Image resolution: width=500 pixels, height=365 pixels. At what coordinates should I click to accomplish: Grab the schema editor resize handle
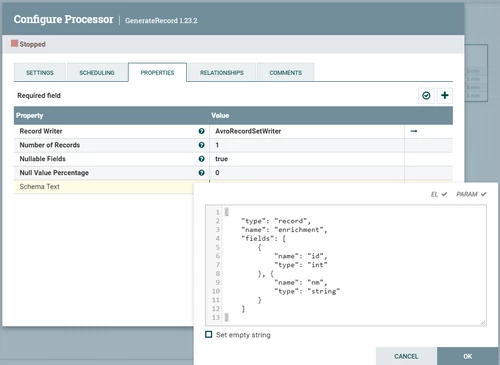[483, 323]
